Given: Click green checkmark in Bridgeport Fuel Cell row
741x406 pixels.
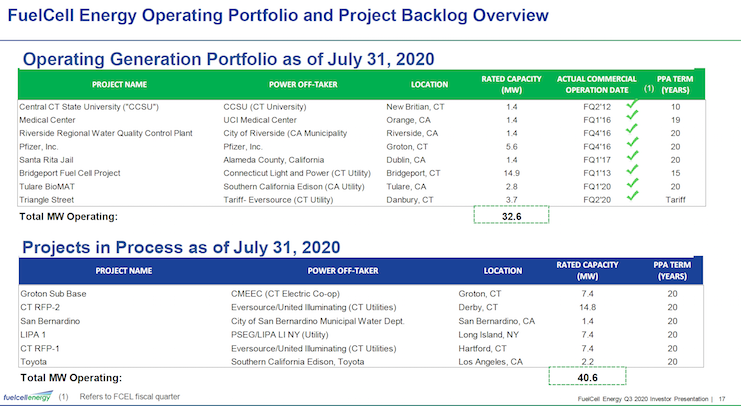Looking at the screenshot, I should [x=632, y=169].
